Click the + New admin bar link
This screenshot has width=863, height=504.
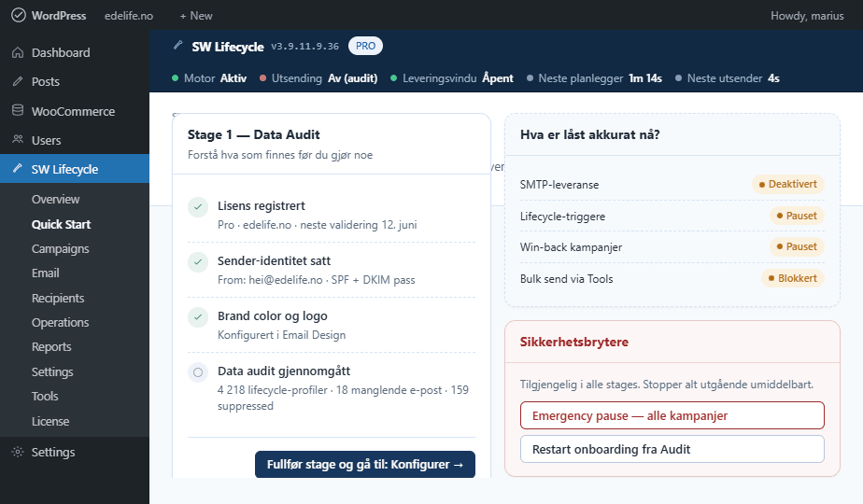196,16
